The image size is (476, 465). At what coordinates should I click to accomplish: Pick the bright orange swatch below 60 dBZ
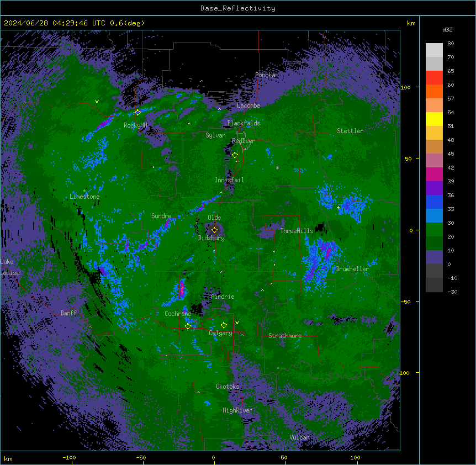point(434,91)
